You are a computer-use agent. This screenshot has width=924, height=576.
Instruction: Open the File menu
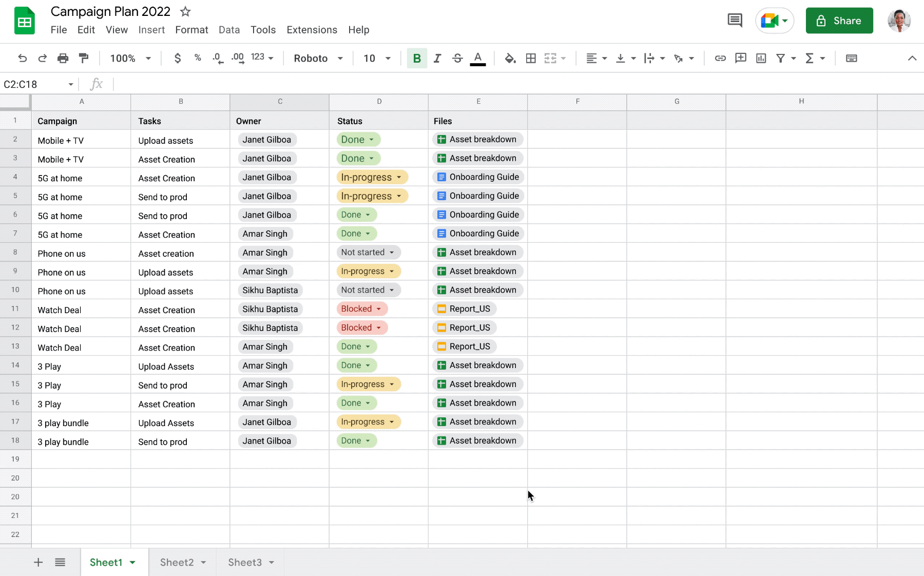tap(59, 30)
